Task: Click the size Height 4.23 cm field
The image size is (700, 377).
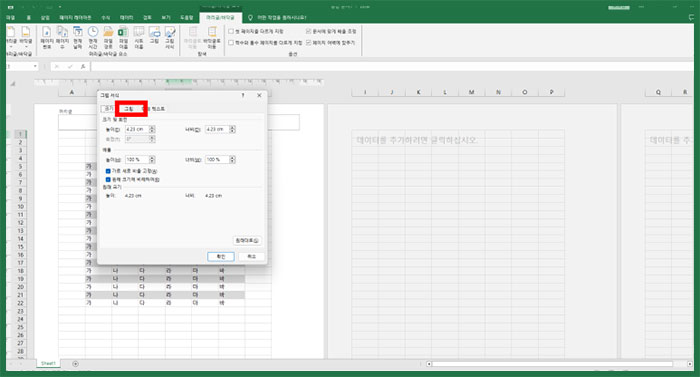Action: tap(136, 129)
